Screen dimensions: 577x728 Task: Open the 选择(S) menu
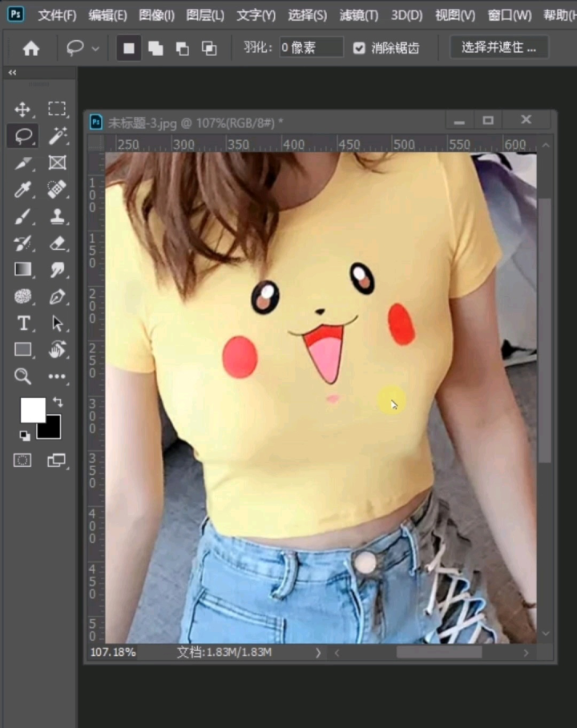[307, 15]
